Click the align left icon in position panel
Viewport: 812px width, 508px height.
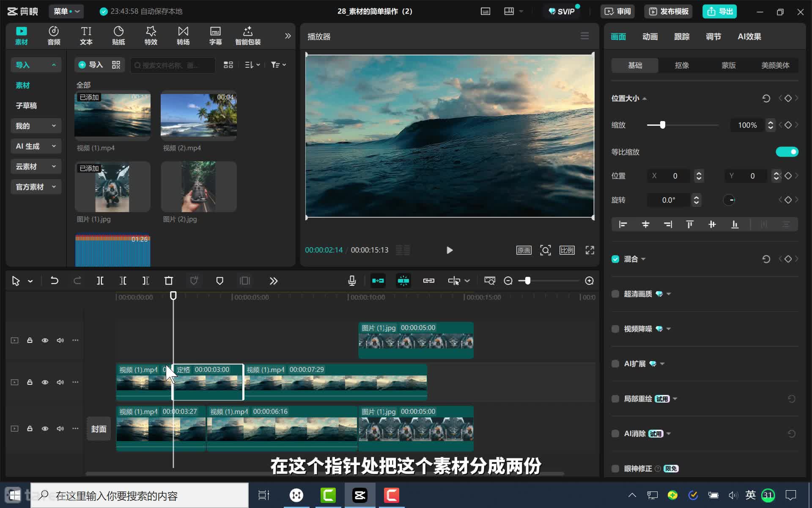pos(623,224)
